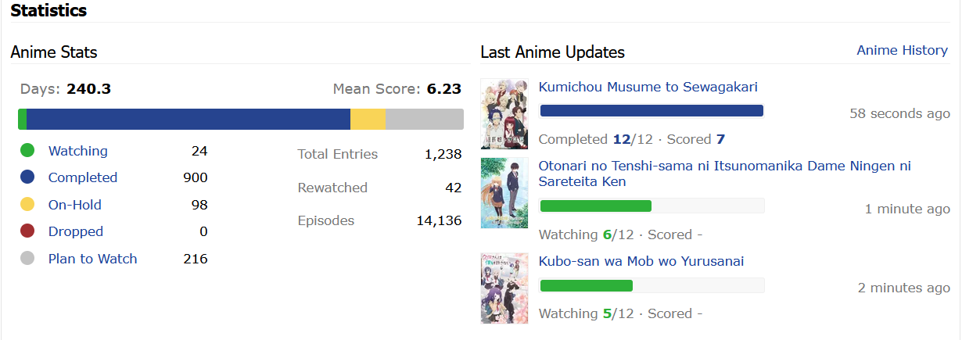Open Kubo-san wa Mob wo Yurusanai link
980x340 pixels.
pyautogui.click(x=641, y=261)
